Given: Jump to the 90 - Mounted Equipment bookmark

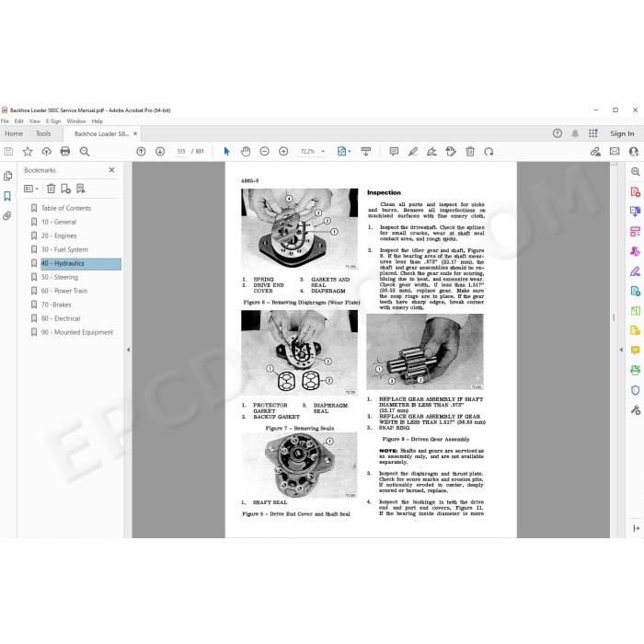Looking at the screenshot, I should coord(76,332).
